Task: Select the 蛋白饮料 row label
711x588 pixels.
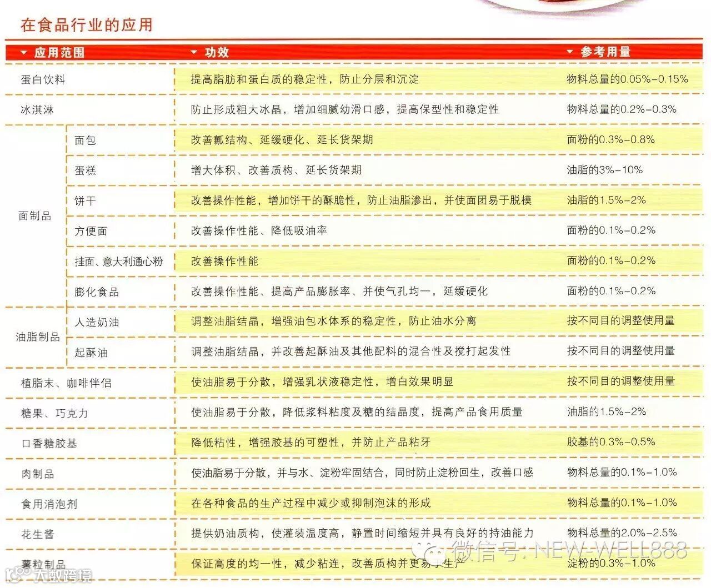Action: (43, 79)
